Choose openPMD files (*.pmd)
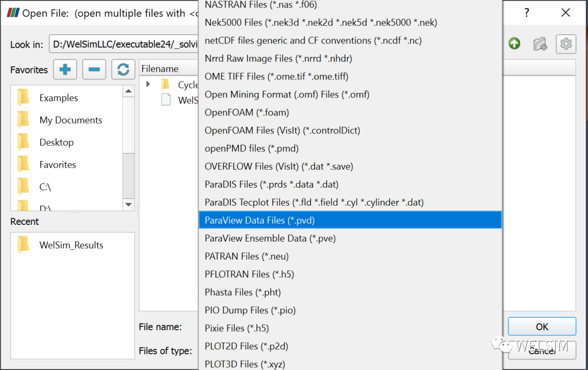Viewport: 588px width, 370px height. (350, 149)
